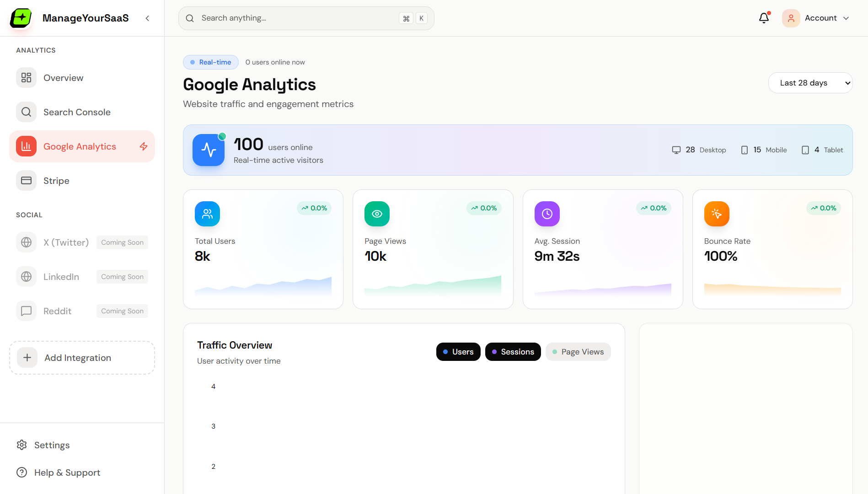Toggle the Sessions series in Traffic Overview
The image size is (868, 494).
[513, 351]
